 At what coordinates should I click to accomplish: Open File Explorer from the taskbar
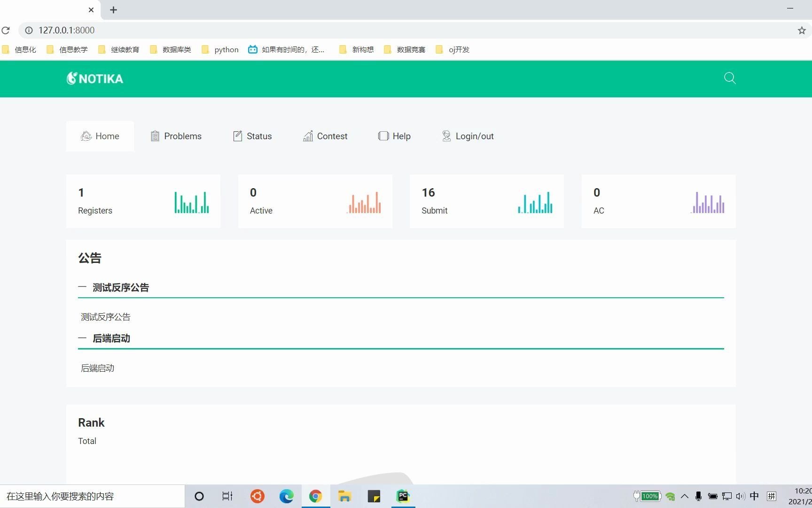pos(344,496)
